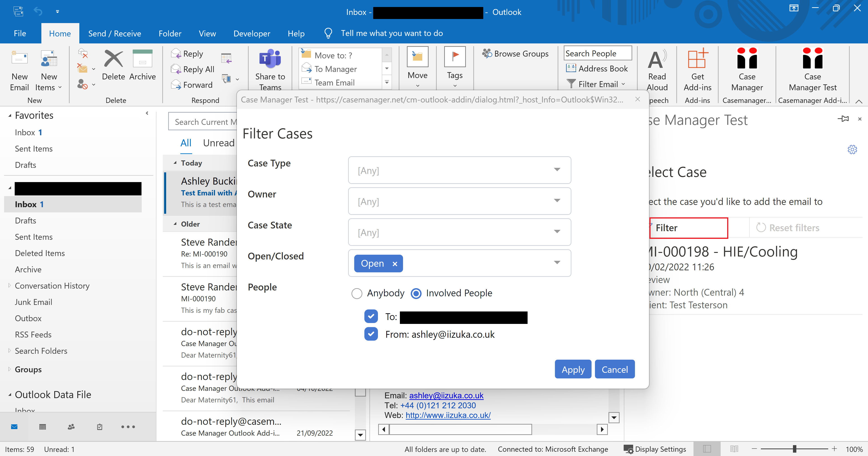Click Apply in Filter Cases dialog
The width and height of the screenshot is (868, 456).
pyautogui.click(x=573, y=369)
